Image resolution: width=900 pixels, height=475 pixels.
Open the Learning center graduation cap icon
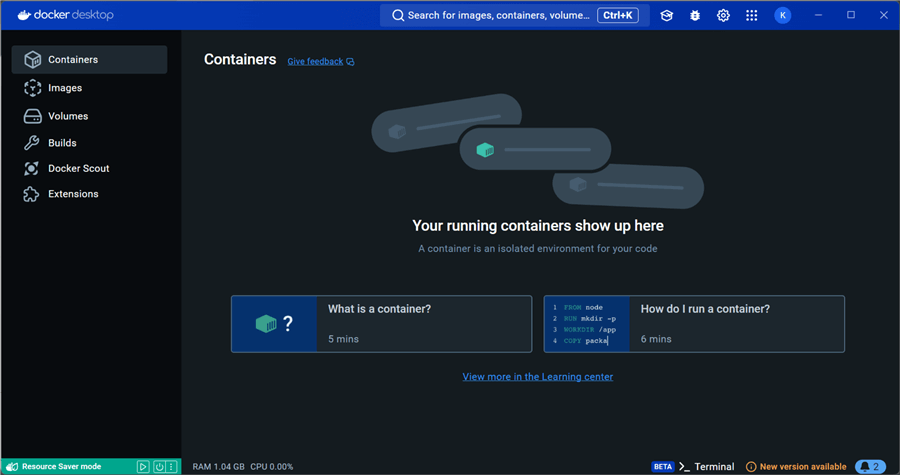tap(667, 15)
